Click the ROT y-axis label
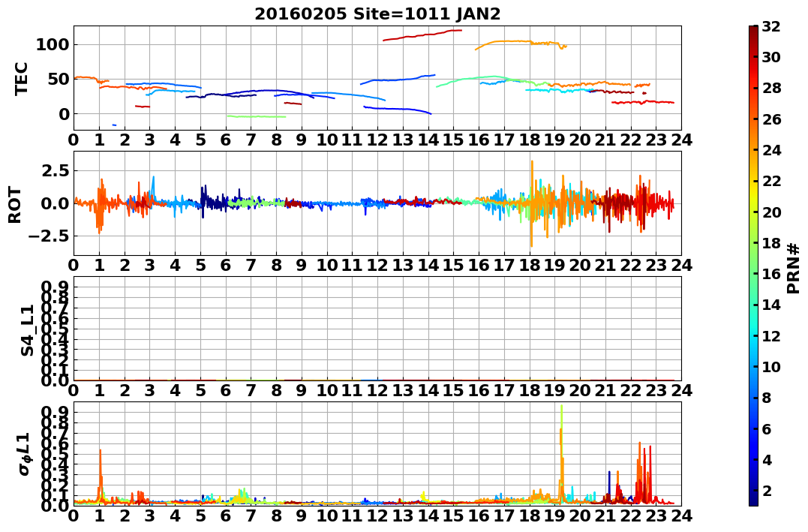The image size is (808, 532). [15, 205]
